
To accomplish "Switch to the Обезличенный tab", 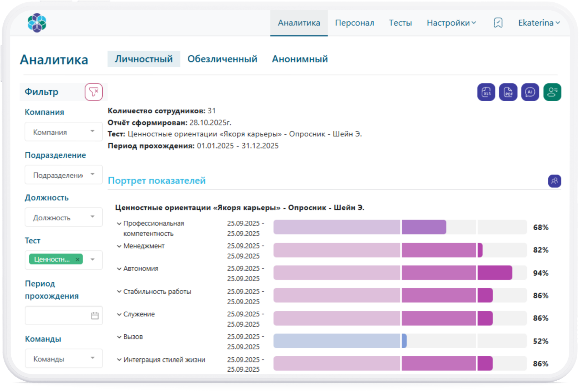I will pyautogui.click(x=222, y=59).
